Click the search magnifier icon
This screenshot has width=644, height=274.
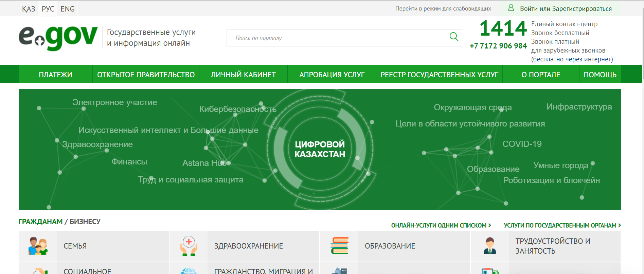coord(454,37)
